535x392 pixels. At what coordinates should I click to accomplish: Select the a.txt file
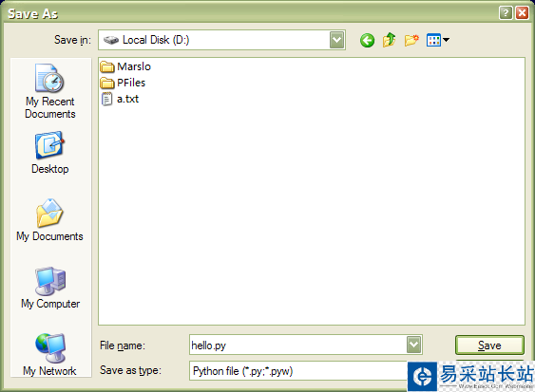[x=120, y=99]
